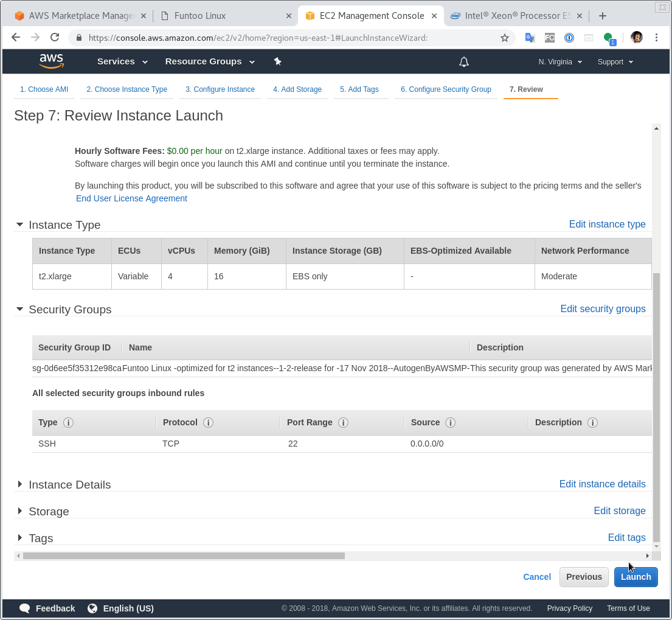Cancel the instance launch wizard
The image size is (672, 620).
(x=537, y=577)
